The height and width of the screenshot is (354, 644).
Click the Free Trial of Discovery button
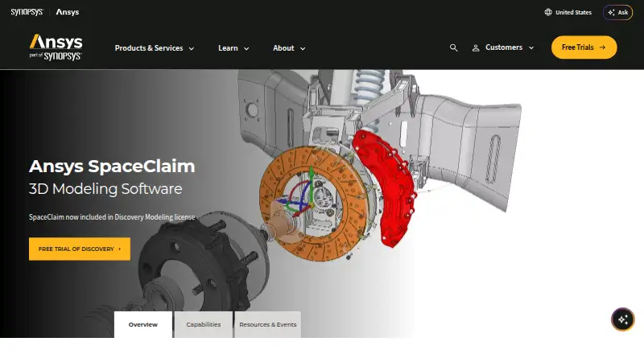[80, 249]
